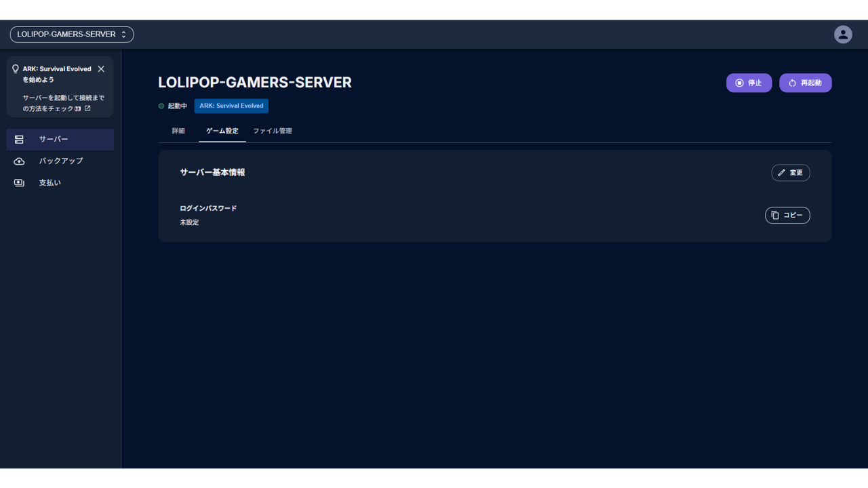Click the 起動中 status indicator
The image size is (868, 488).
click(x=173, y=106)
